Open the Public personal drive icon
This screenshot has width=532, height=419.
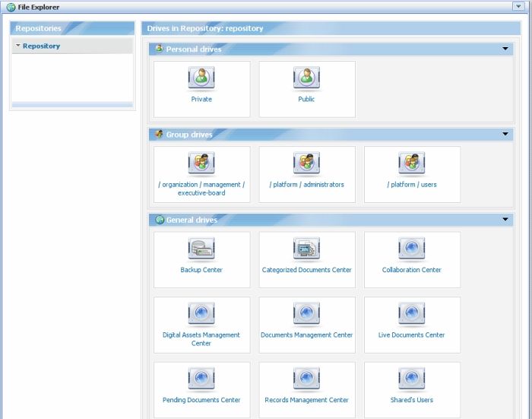307,78
